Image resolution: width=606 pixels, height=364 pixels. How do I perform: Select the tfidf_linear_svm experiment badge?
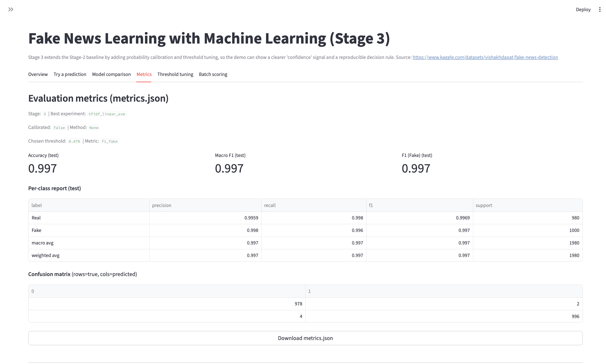click(107, 114)
